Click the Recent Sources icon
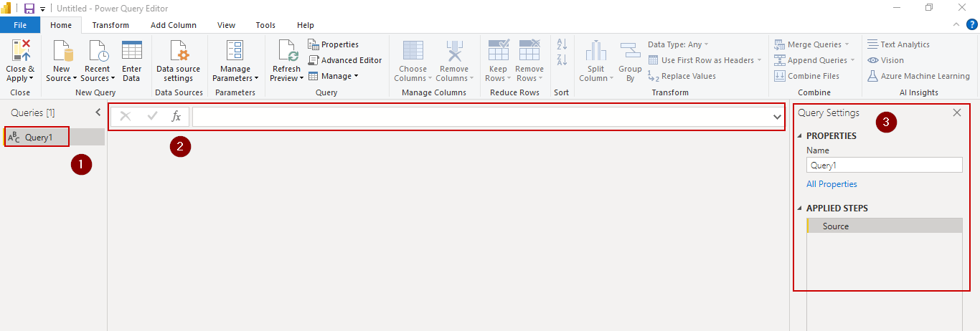This screenshot has width=980, height=331. [97, 51]
